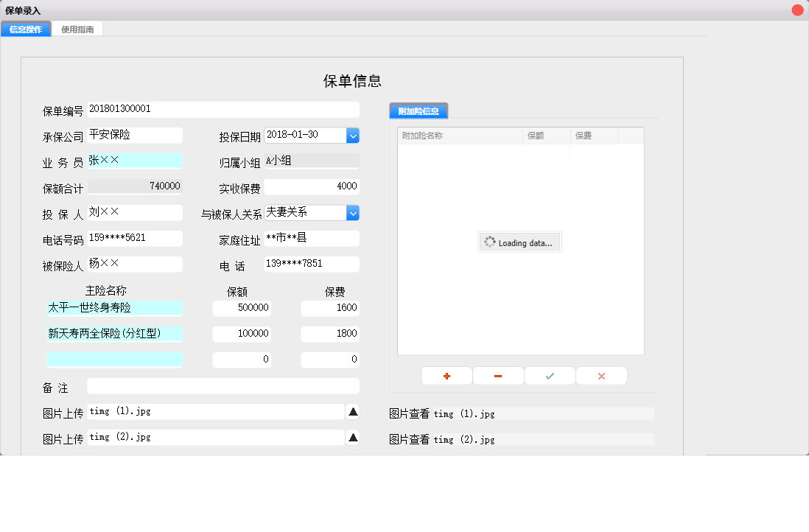Expand the 与被保人关系 dropdown
The image size is (809, 532).
click(352, 213)
